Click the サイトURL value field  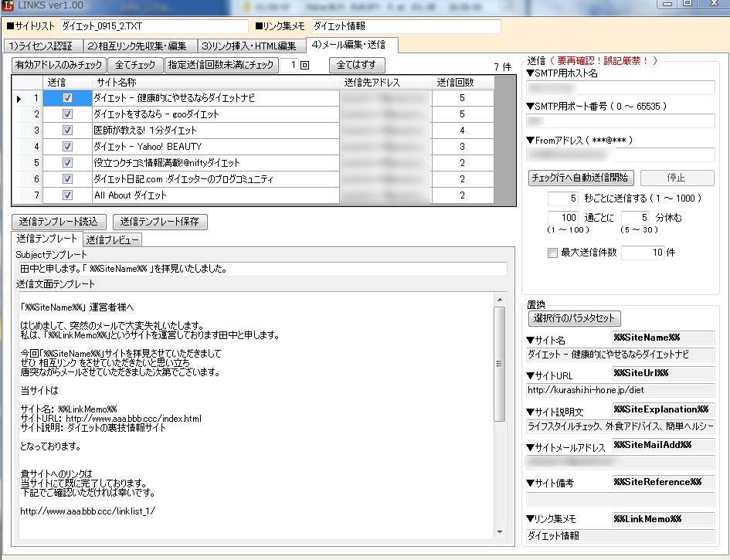(x=620, y=390)
